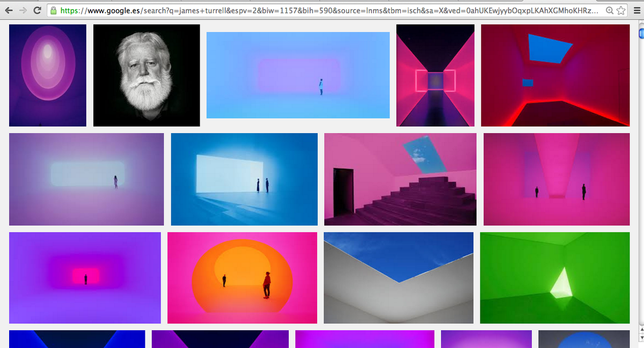Screen dimensions: 644x348
Task: Open the lavender room with glowing rectangle
Action: [86, 179]
